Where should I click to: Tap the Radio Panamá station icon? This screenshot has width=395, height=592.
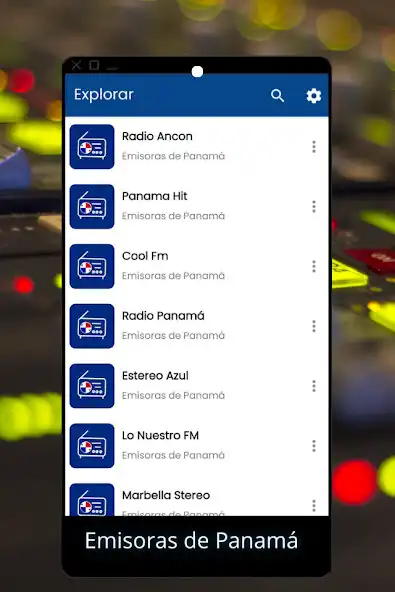click(92, 326)
